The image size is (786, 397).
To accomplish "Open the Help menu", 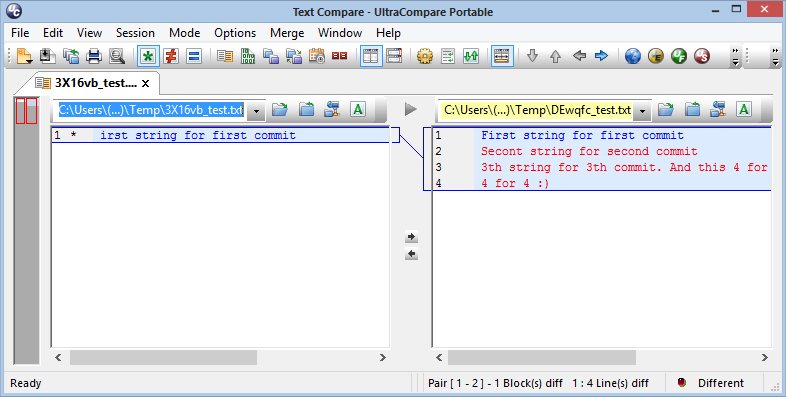I will (x=388, y=33).
